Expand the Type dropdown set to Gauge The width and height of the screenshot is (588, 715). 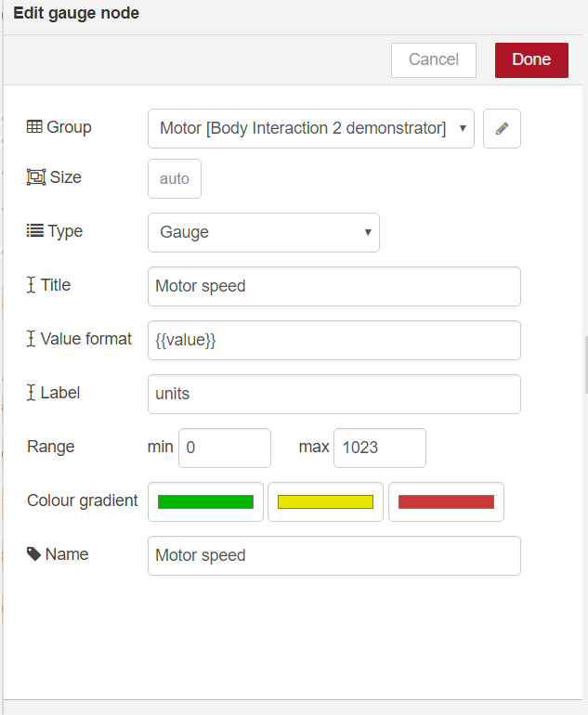pos(263,232)
